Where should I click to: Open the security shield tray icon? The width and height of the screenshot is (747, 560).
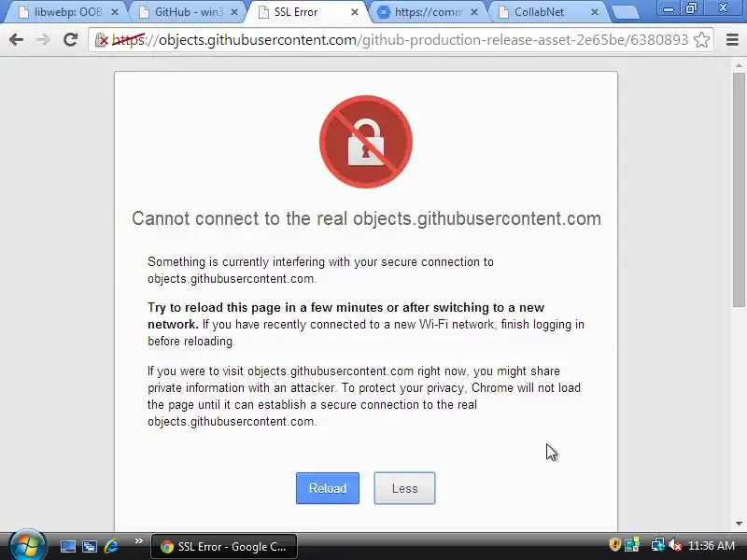coord(615,545)
